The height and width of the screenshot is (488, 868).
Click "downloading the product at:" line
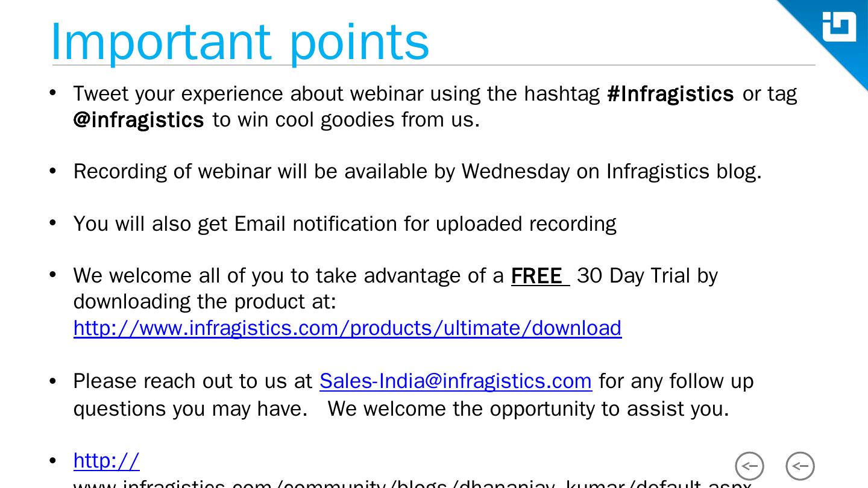(x=205, y=302)
